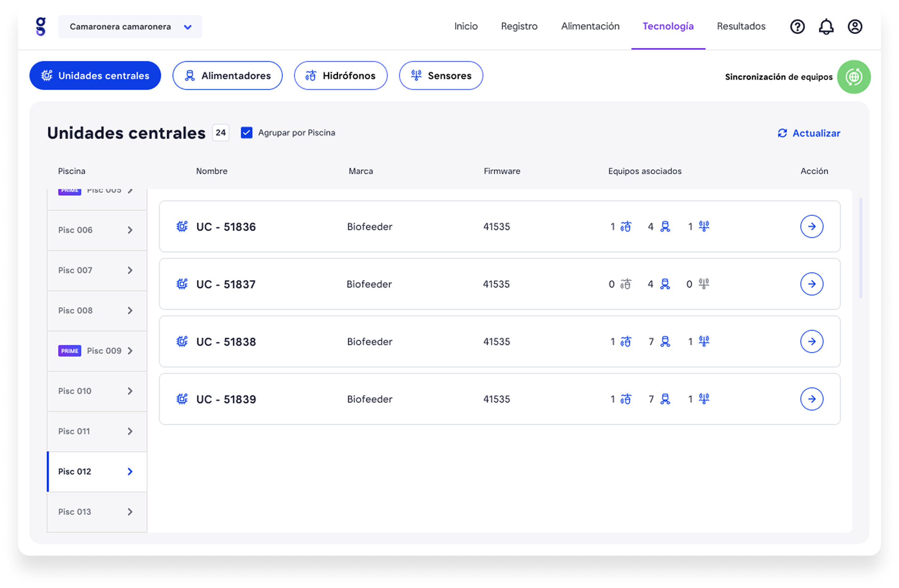Open the Sensores equipment tab
This screenshot has height=588, width=899.
[x=441, y=76]
